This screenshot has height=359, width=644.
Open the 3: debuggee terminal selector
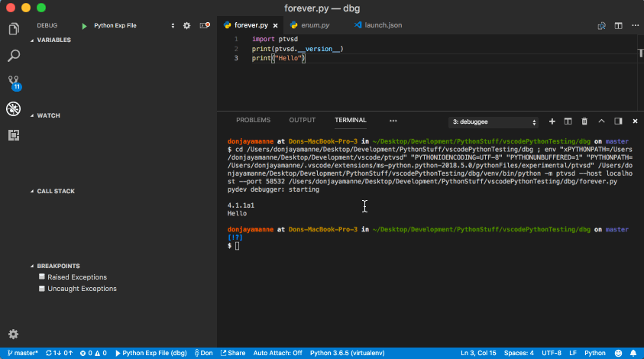[494, 122]
